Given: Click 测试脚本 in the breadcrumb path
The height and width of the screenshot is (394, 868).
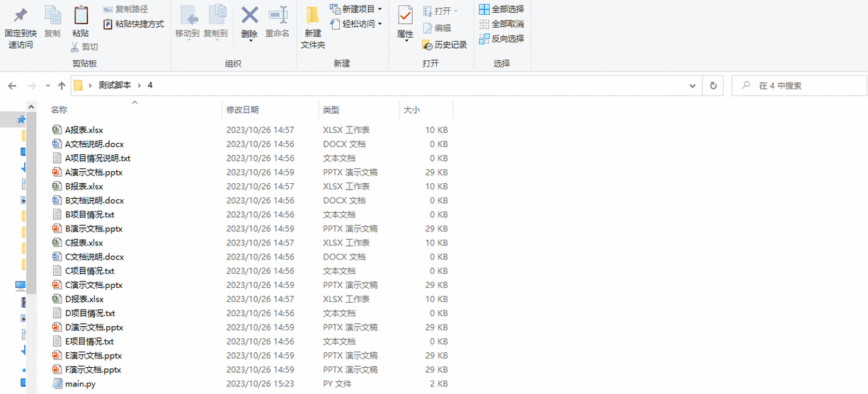Looking at the screenshot, I should (x=115, y=85).
